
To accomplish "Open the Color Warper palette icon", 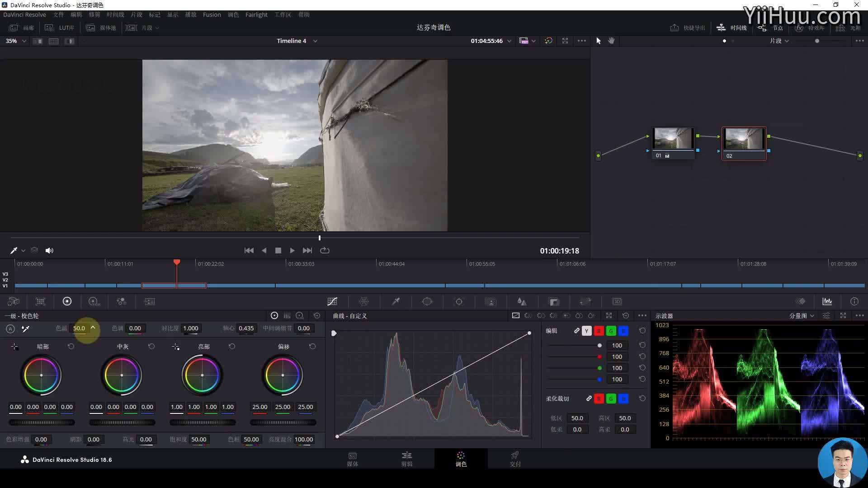I will pos(364,301).
